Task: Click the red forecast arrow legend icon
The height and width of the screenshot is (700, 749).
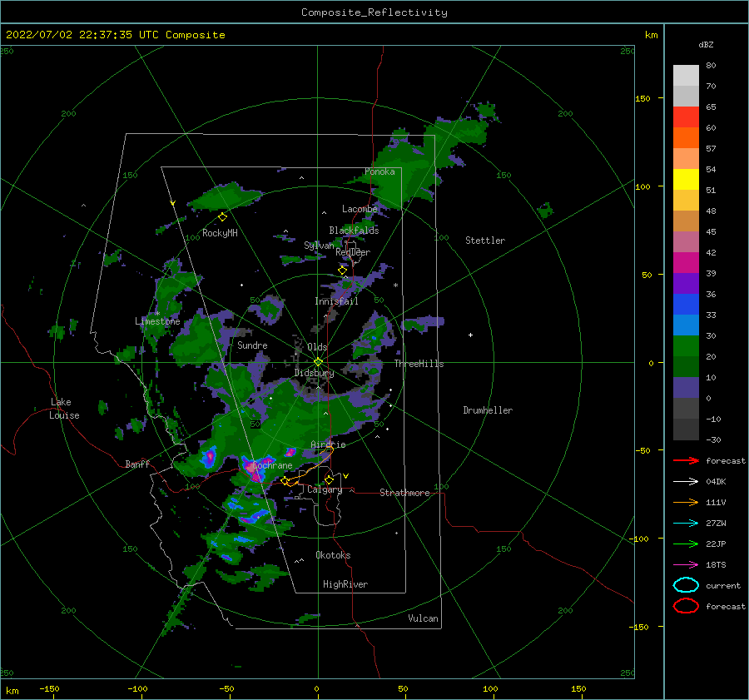Action: click(686, 460)
